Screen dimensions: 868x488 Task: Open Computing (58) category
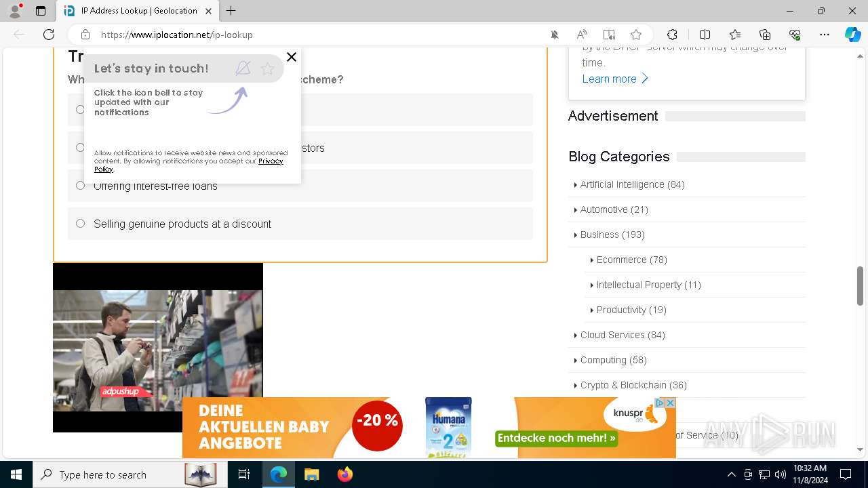coord(614,360)
